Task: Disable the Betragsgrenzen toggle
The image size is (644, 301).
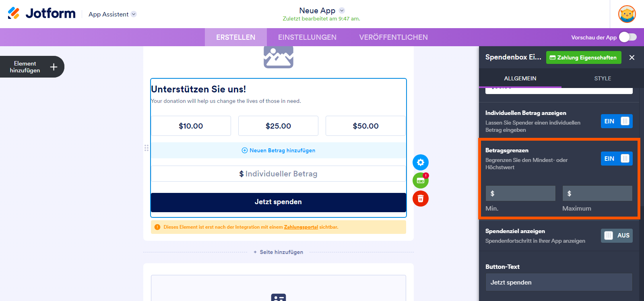Action: tap(616, 159)
